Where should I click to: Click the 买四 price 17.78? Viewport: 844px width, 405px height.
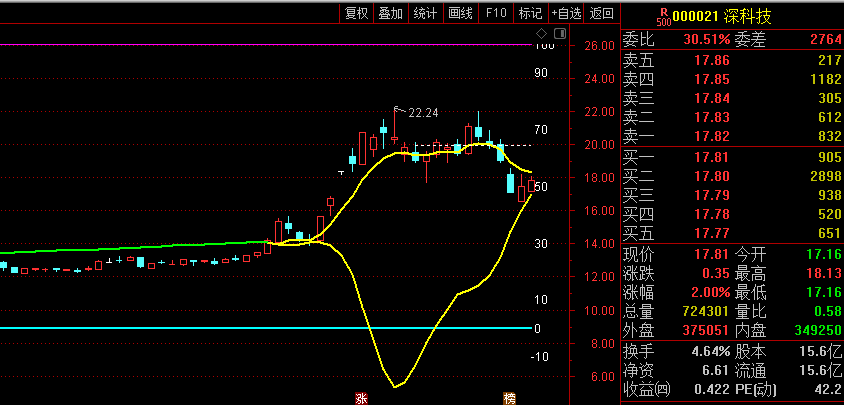712,214
